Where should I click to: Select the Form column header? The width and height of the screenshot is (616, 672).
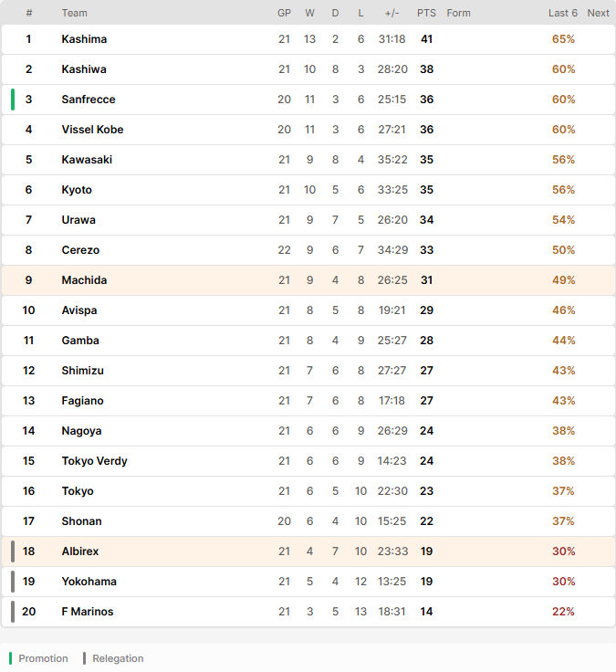pyautogui.click(x=458, y=14)
